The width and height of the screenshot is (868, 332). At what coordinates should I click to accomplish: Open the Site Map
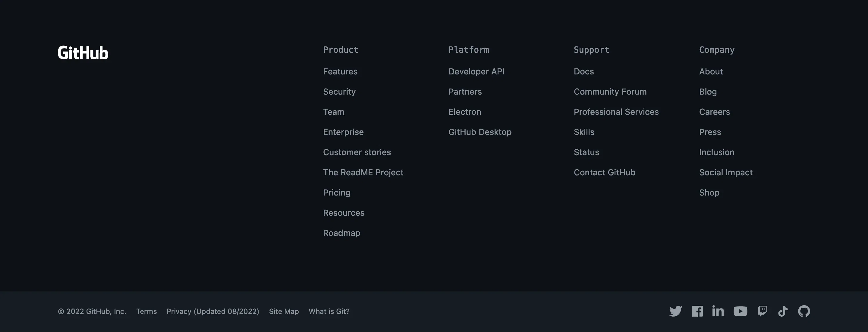(284, 311)
